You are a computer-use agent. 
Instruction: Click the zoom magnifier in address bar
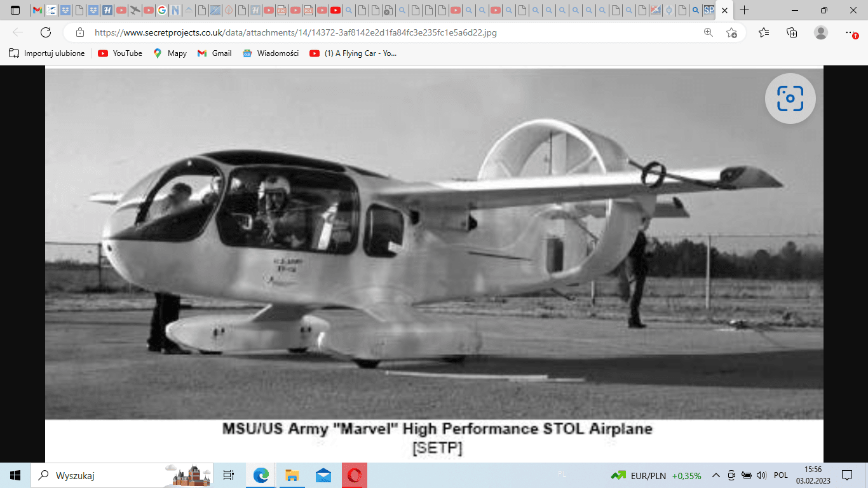(709, 32)
